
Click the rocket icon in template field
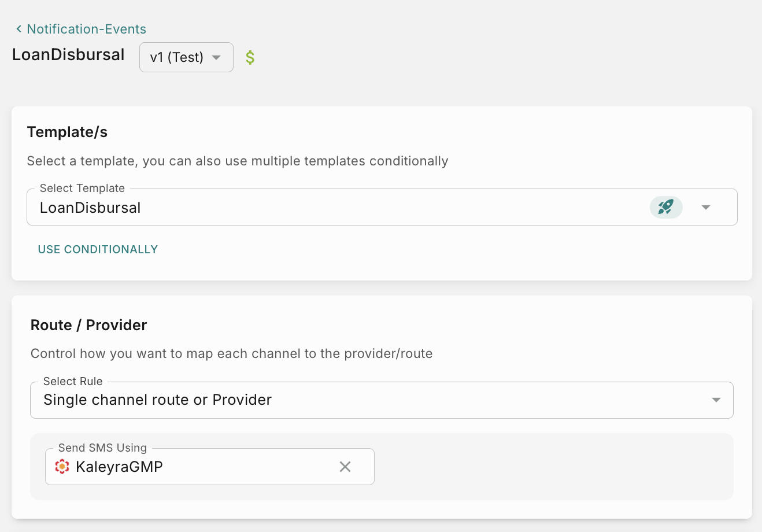coord(666,207)
